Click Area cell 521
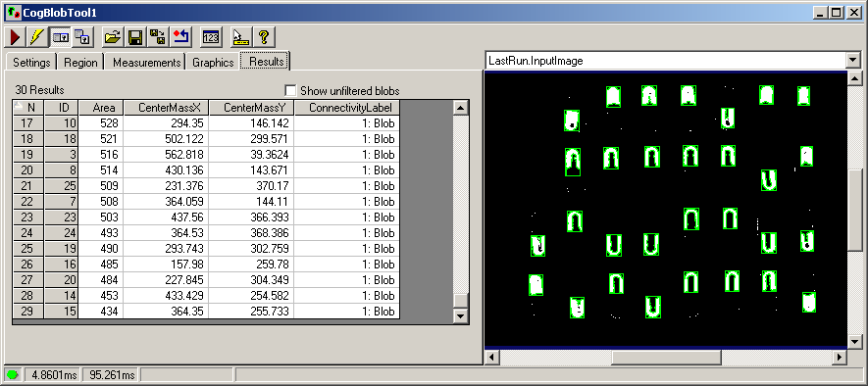The height and width of the screenshot is (386, 868). pos(101,139)
